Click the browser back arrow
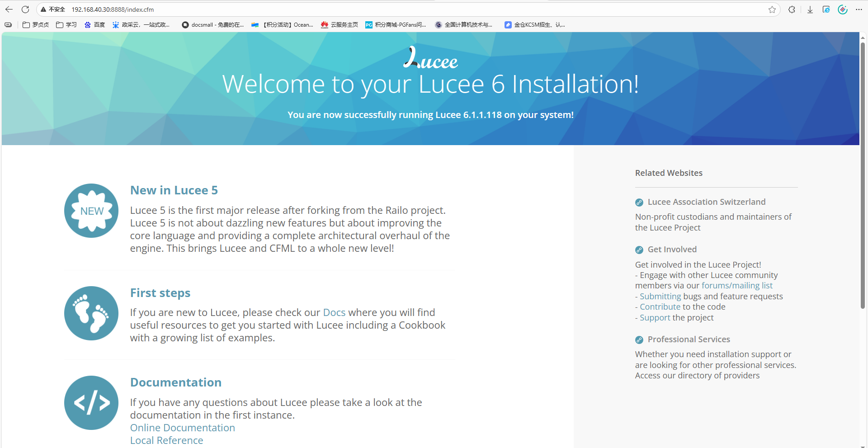Viewport: 868px width, 448px height. (x=9, y=9)
